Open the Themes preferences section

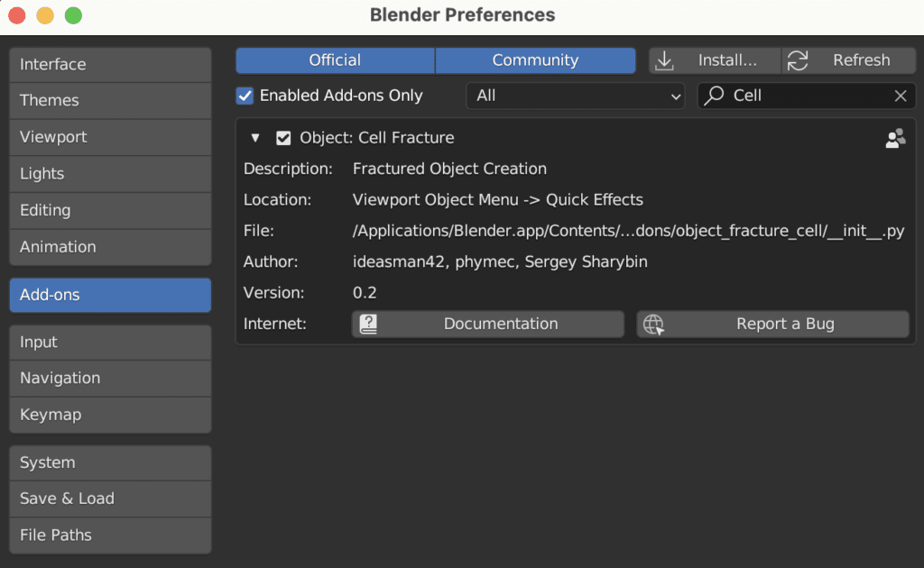(x=110, y=101)
